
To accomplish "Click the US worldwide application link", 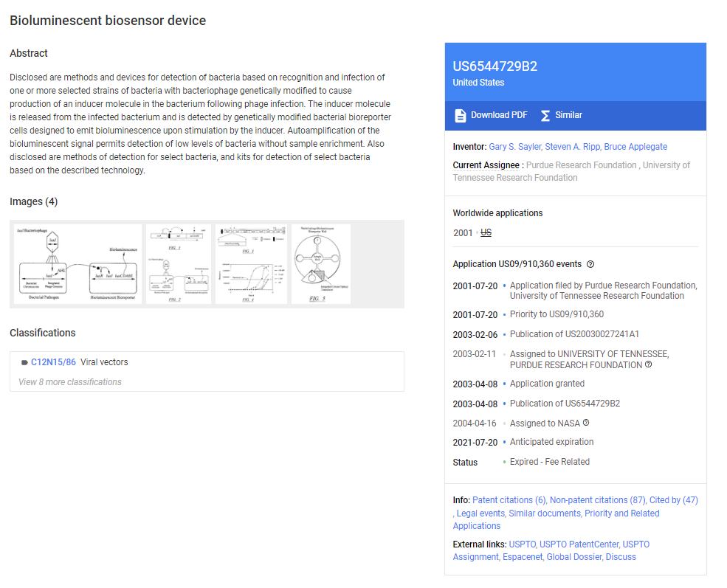I will (x=486, y=232).
